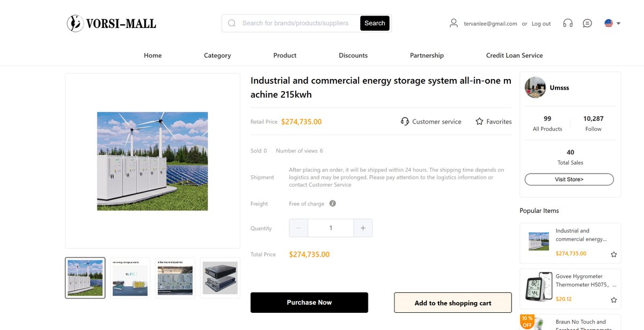Click the freight info icon
The image size is (644, 330).
(x=333, y=204)
